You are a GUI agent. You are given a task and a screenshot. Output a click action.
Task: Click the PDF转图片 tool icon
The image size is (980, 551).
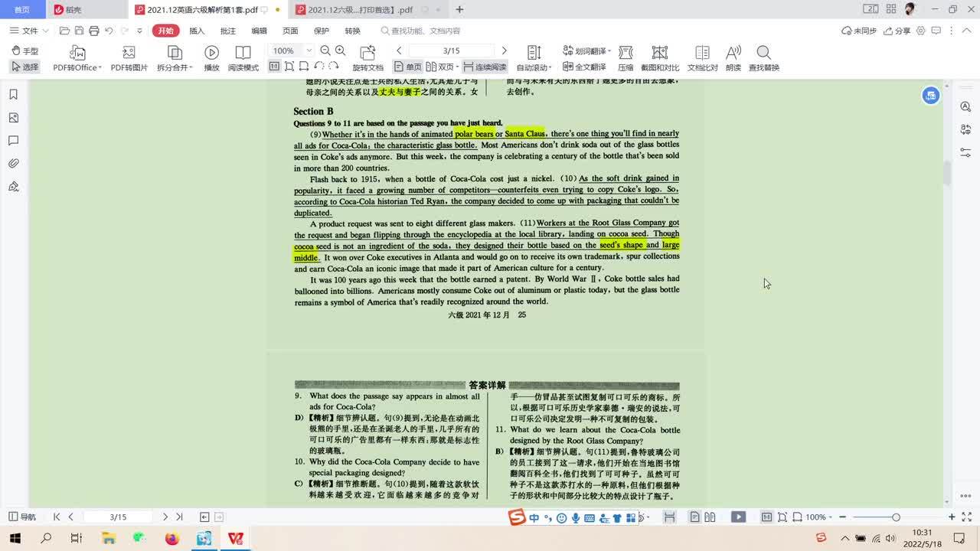point(129,53)
